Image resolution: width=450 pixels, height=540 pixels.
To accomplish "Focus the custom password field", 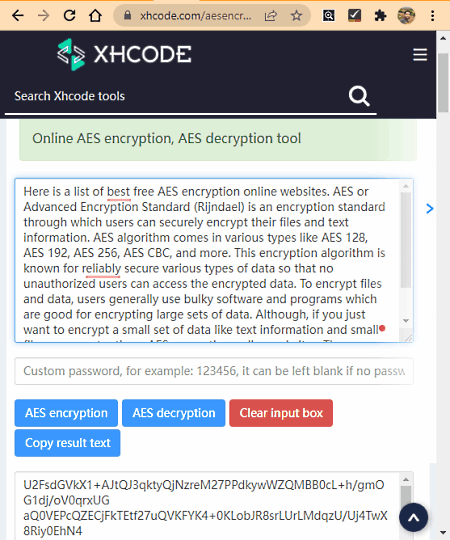I will [214, 371].
